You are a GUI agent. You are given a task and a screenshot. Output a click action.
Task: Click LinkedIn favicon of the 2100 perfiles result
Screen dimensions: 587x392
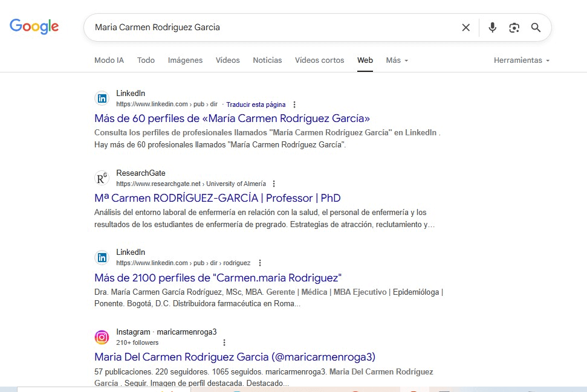102,257
